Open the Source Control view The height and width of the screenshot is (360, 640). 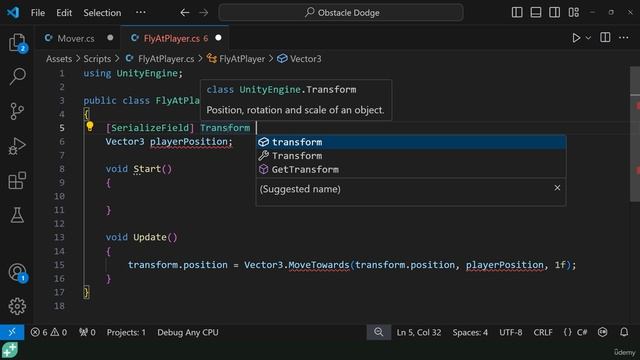click(x=17, y=111)
